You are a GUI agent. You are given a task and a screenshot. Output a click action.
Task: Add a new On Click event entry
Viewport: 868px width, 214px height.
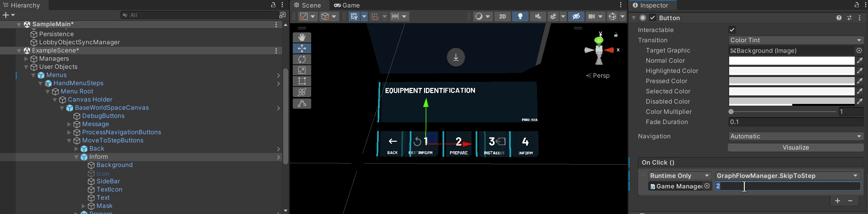(838, 201)
